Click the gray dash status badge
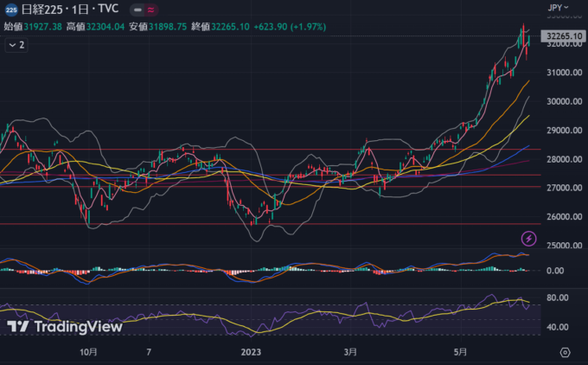The width and height of the screenshot is (588, 365). pyautogui.click(x=137, y=9)
